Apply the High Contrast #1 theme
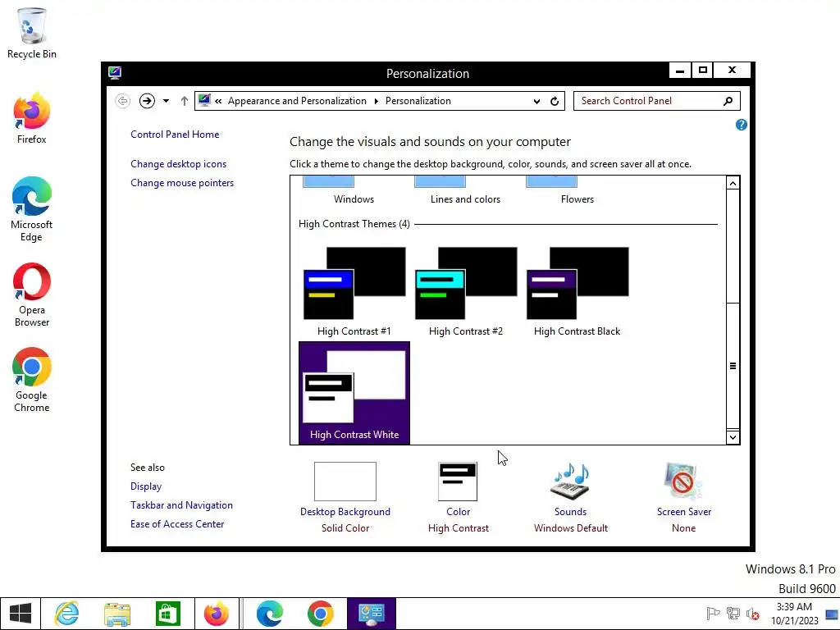 (354, 291)
